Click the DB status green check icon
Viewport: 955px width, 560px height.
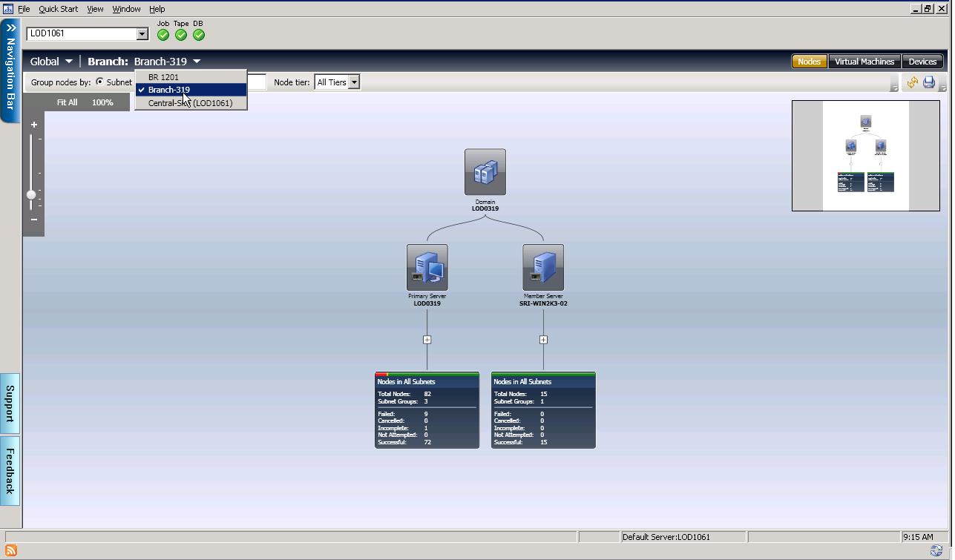click(199, 35)
